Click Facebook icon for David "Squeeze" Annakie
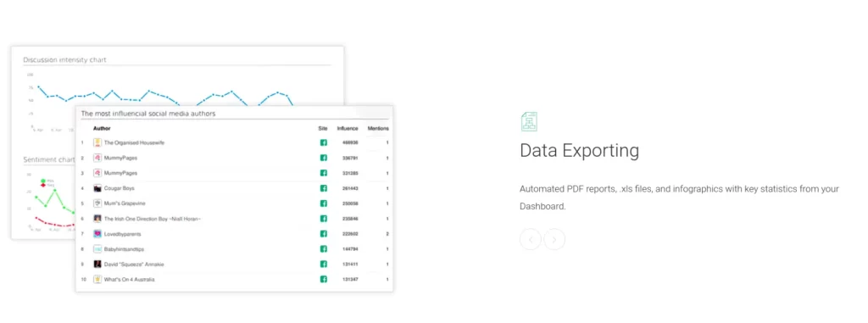868x323 pixels. 323,265
